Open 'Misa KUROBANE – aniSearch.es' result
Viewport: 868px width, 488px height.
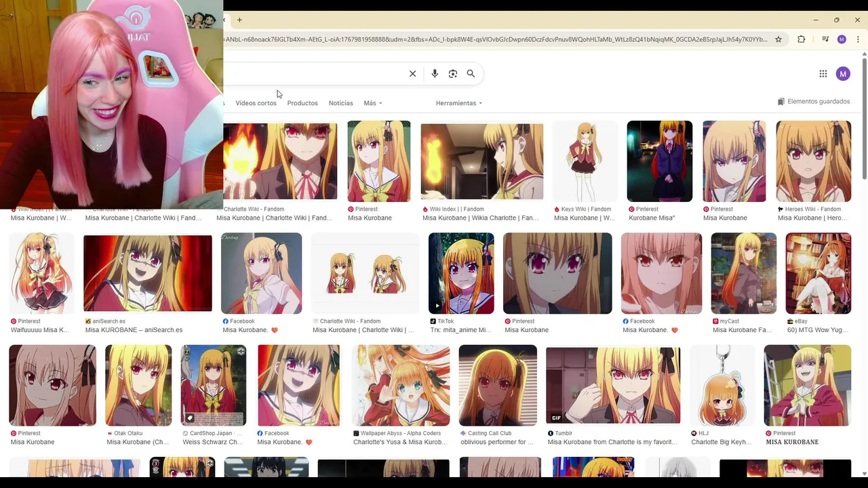(x=134, y=330)
